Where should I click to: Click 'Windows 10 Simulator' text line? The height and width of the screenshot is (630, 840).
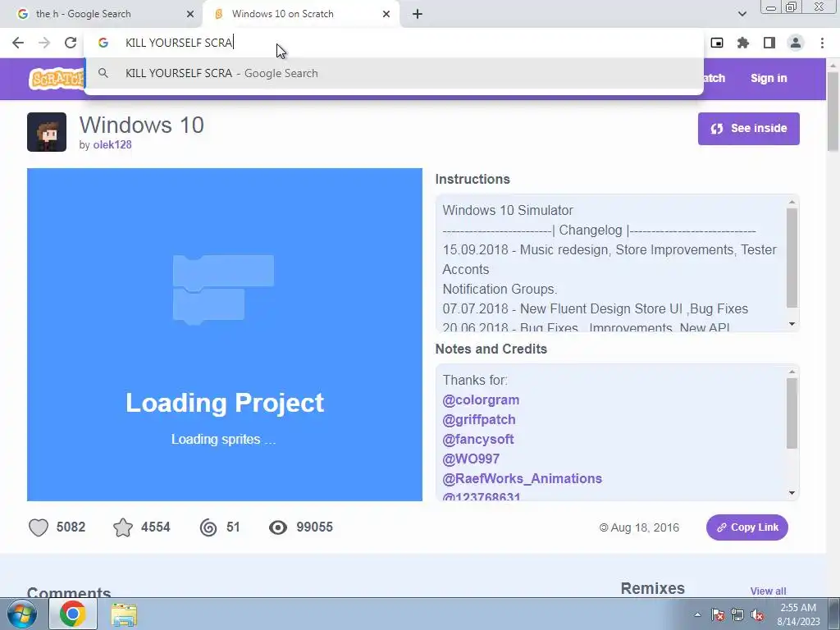click(x=508, y=211)
